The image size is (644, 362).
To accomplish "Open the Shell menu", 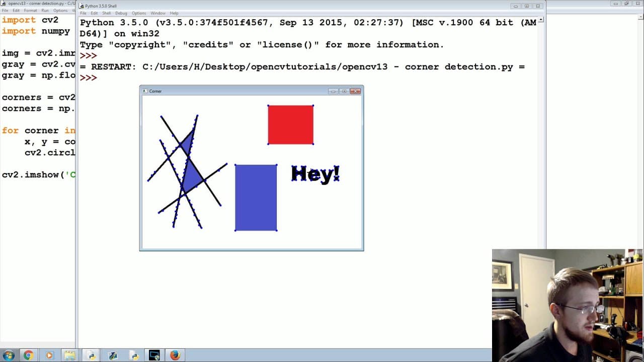I will tap(107, 13).
